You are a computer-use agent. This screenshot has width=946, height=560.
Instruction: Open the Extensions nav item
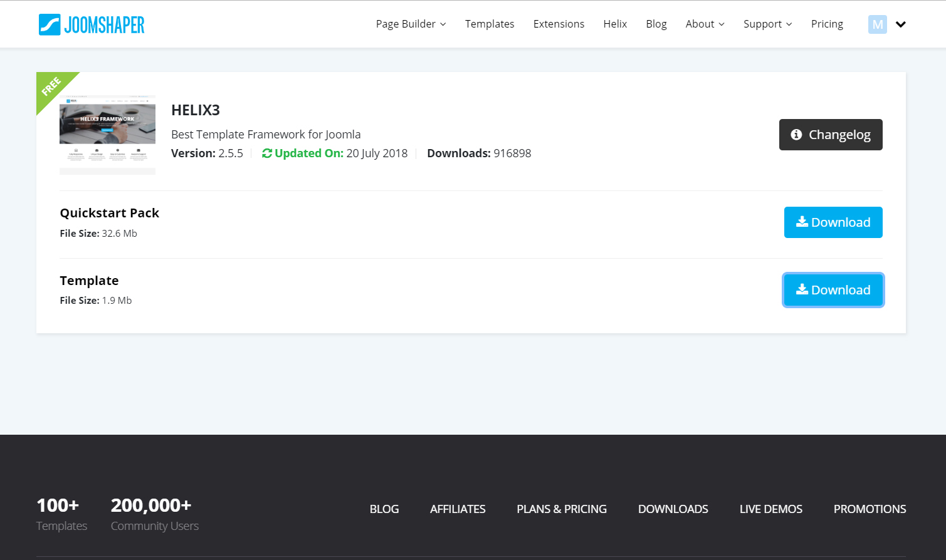click(559, 24)
